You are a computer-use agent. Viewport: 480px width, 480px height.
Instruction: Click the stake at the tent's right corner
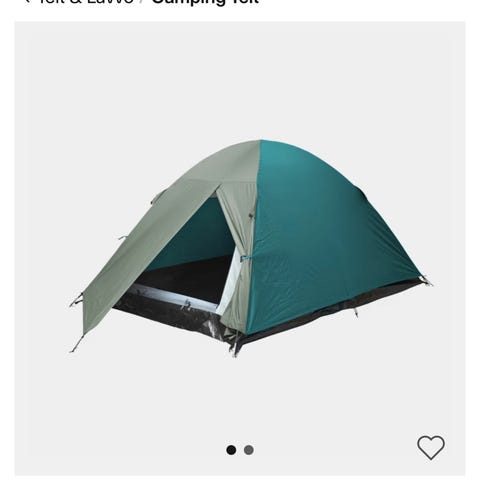coord(426,281)
